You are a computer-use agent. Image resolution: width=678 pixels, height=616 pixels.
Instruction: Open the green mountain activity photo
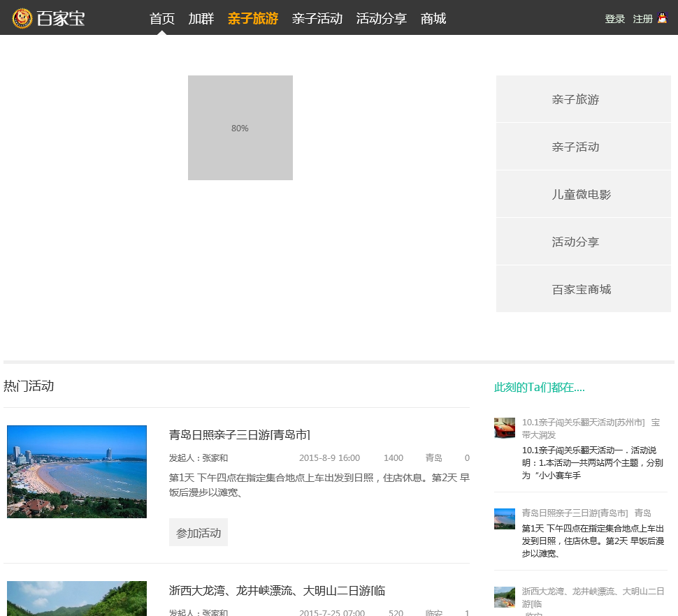77,599
